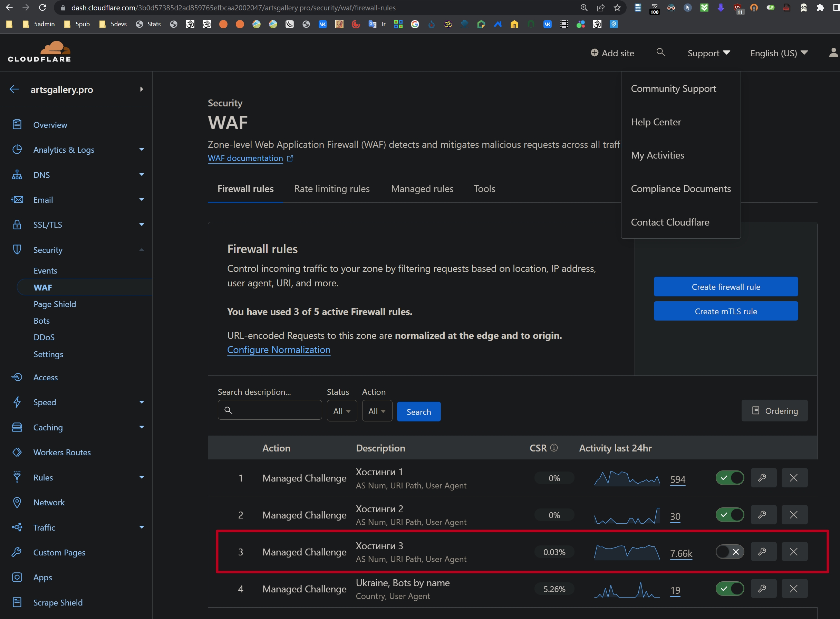This screenshot has width=840, height=619.
Task: Reload the page with browser refresh button
Action: click(43, 8)
